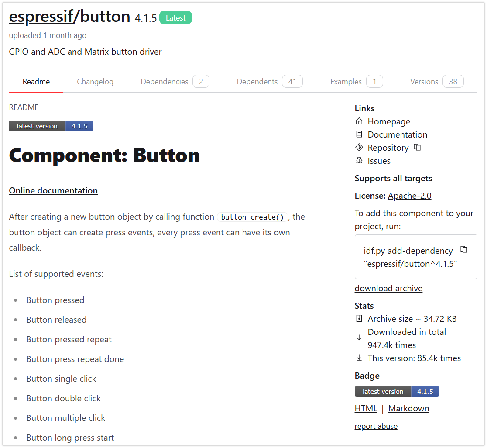Copy the repository link with its copy icon
Screen dimensions: 487x448
click(x=417, y=147)
